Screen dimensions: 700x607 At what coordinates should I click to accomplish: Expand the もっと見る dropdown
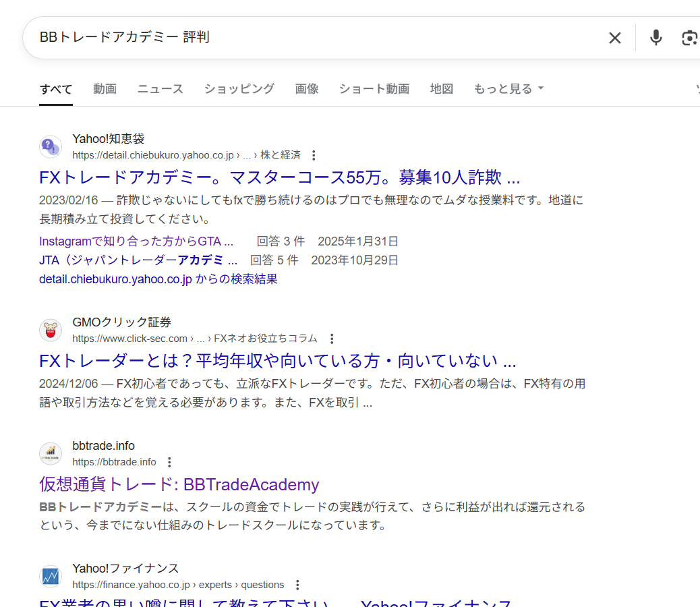coord(508,89)
